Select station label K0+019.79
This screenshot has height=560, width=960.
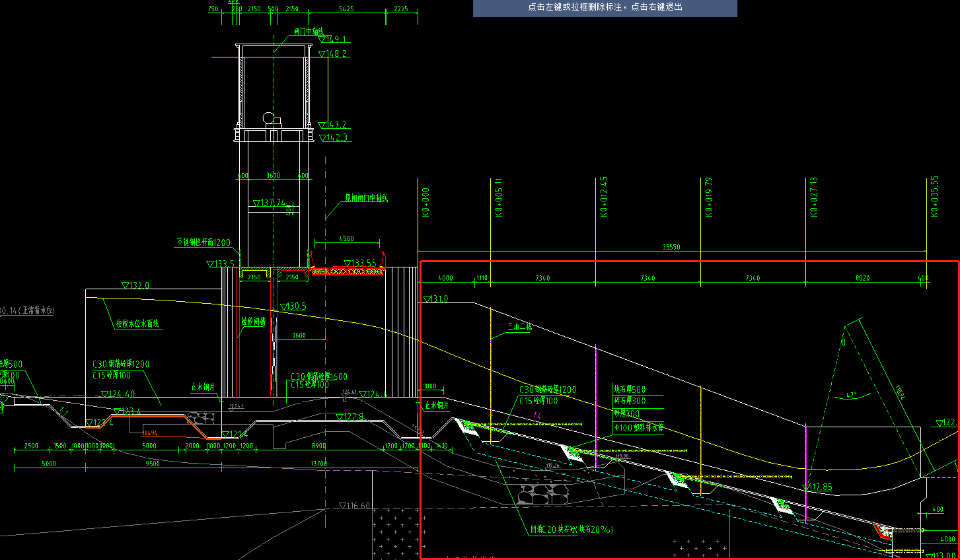709,197
